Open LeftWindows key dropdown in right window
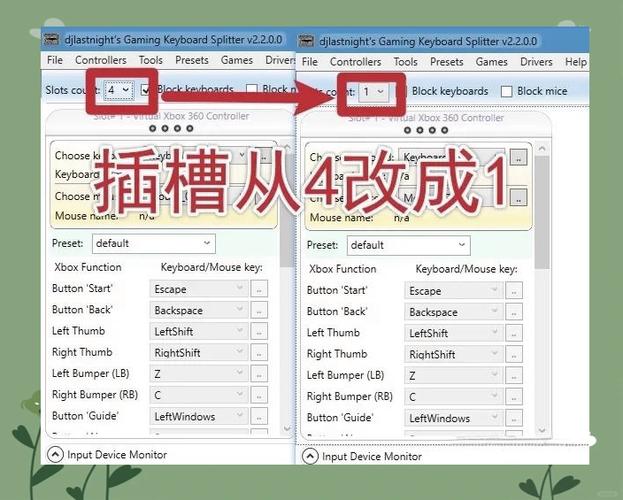Viewport: 623px width, 500px height. [x=453, y=418]
